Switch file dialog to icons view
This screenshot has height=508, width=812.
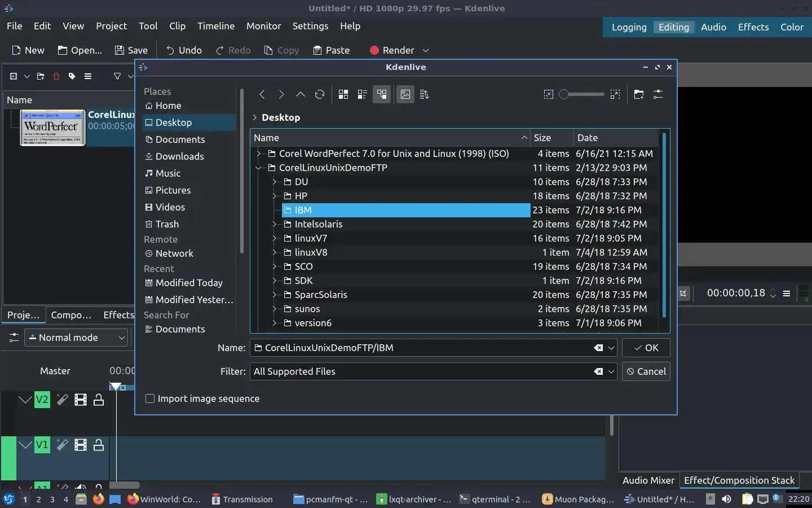[343, 95]
